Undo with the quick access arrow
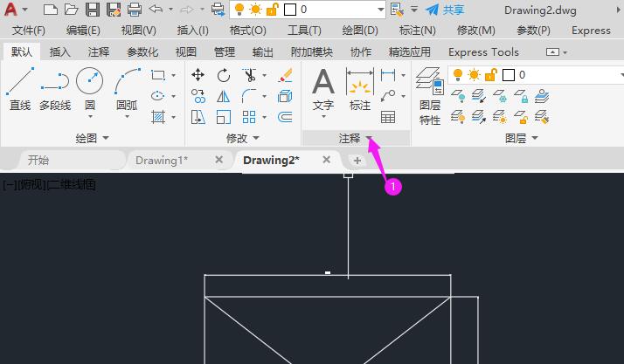624x364 pixels. coord(156,9)
